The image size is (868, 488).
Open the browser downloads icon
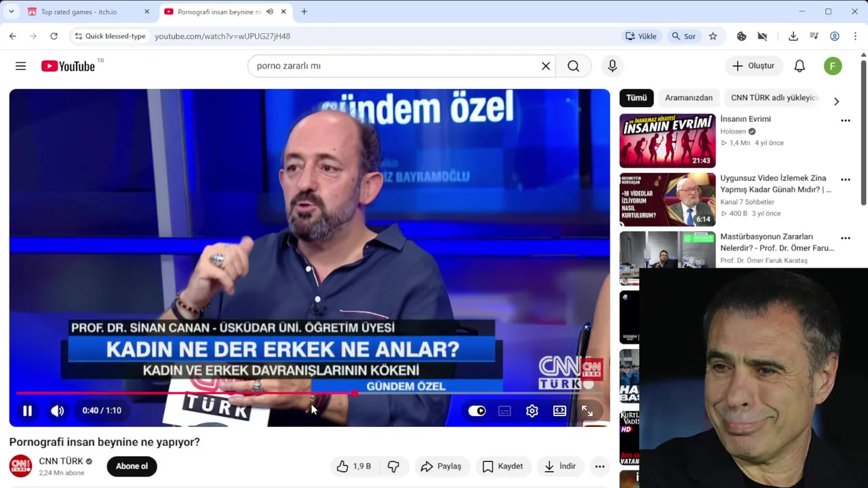coord(793,36)
